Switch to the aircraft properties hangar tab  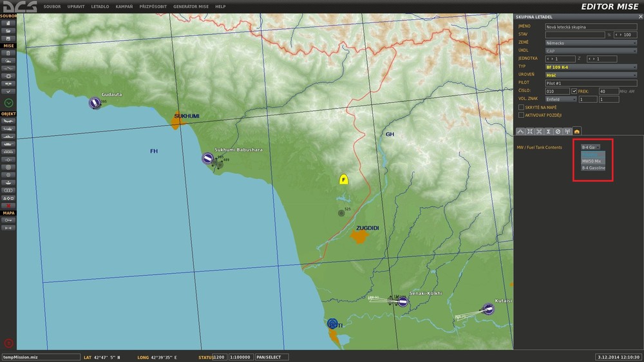576,131
